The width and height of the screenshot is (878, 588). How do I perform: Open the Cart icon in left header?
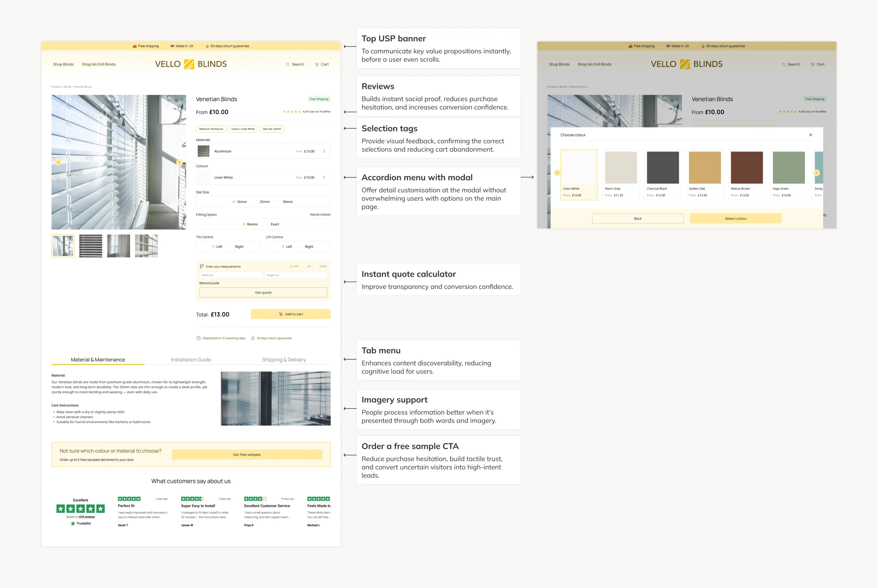[317, 64]
